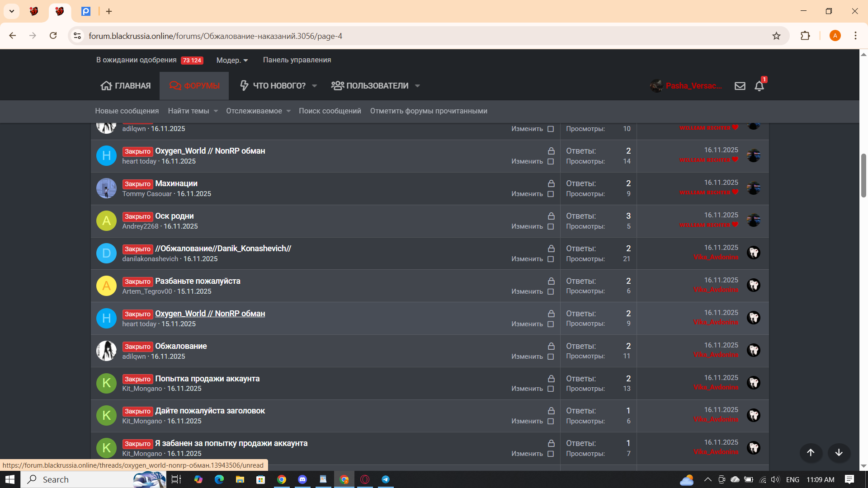This screenshot has height=488, width=868.
Task: Click the scroll-to-bottom arrow button
Action: (839, 452)
